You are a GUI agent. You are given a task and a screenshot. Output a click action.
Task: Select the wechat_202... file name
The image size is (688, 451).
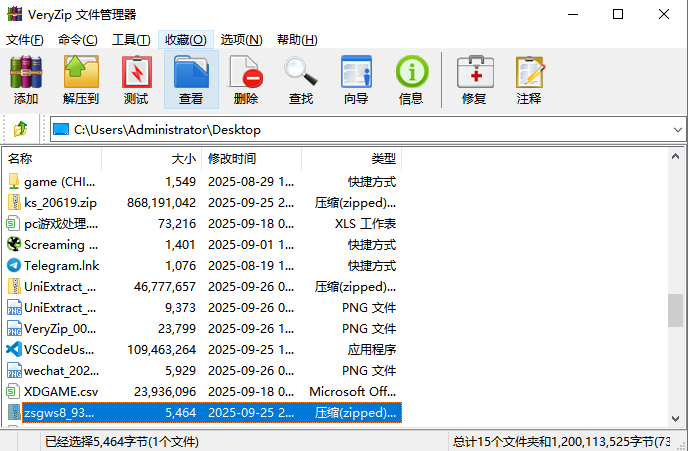point(61,371)
